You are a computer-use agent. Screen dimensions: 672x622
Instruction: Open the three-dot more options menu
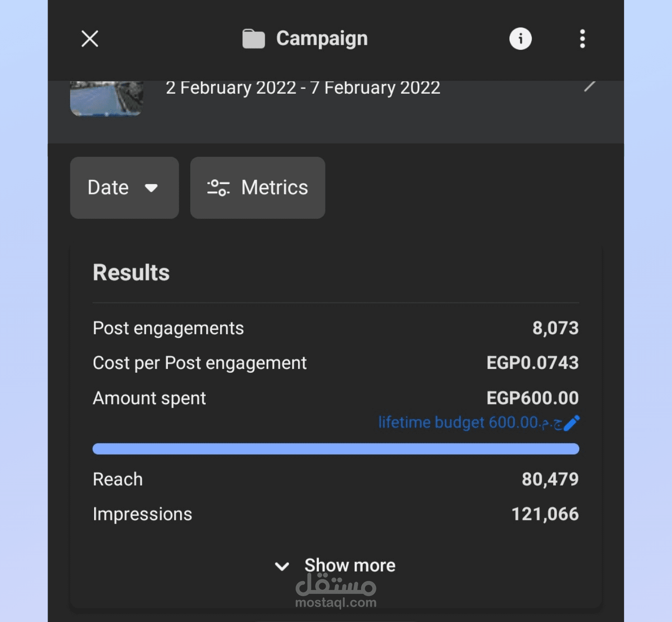582,39
